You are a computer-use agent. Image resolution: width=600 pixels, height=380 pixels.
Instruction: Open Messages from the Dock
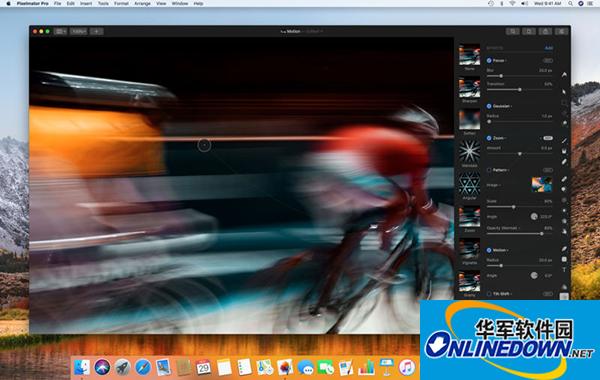(x=305, y=368)
